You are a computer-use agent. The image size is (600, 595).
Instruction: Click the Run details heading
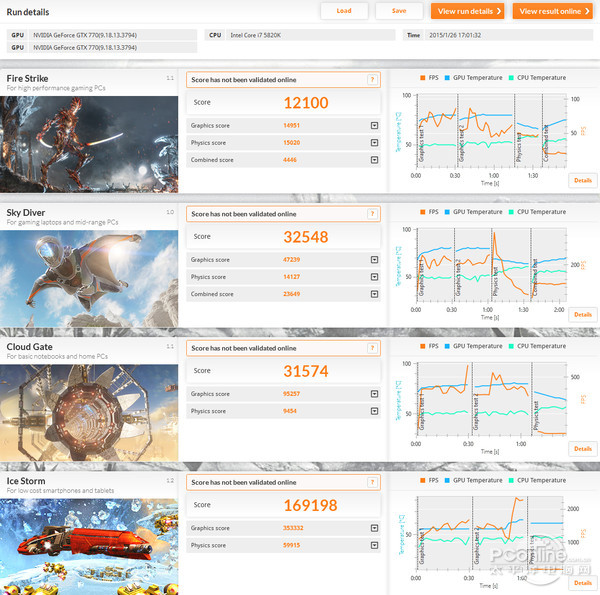tap(28, 12)
